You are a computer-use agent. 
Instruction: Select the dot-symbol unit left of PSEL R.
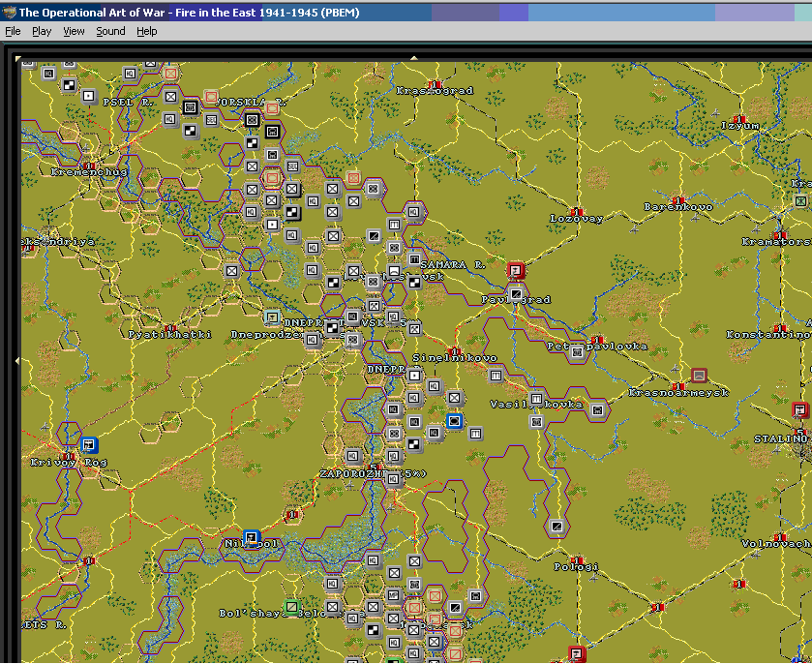point(88,96)
